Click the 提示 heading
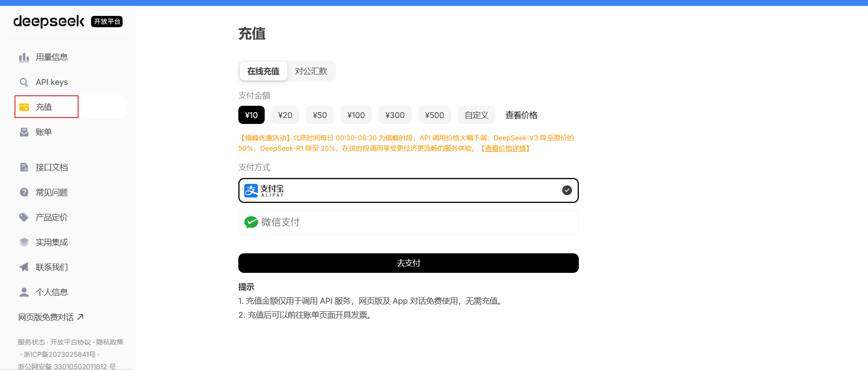This screenshot has height=370, width=868. [246, 287]
